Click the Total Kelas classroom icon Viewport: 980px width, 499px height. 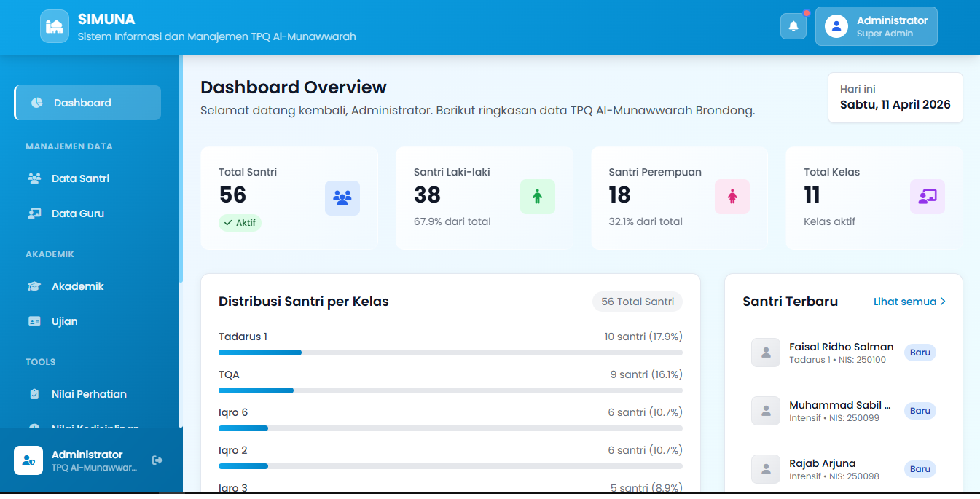coord(927,197)
